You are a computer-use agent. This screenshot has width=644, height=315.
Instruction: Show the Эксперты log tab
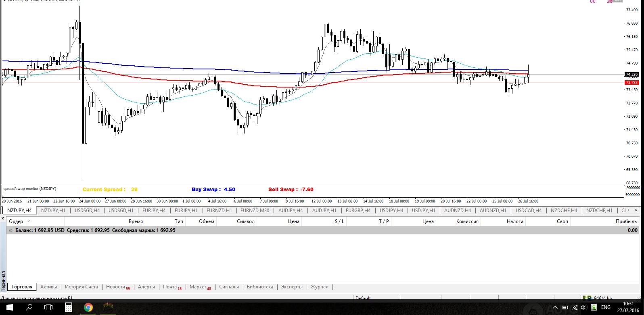click(292, 287)
